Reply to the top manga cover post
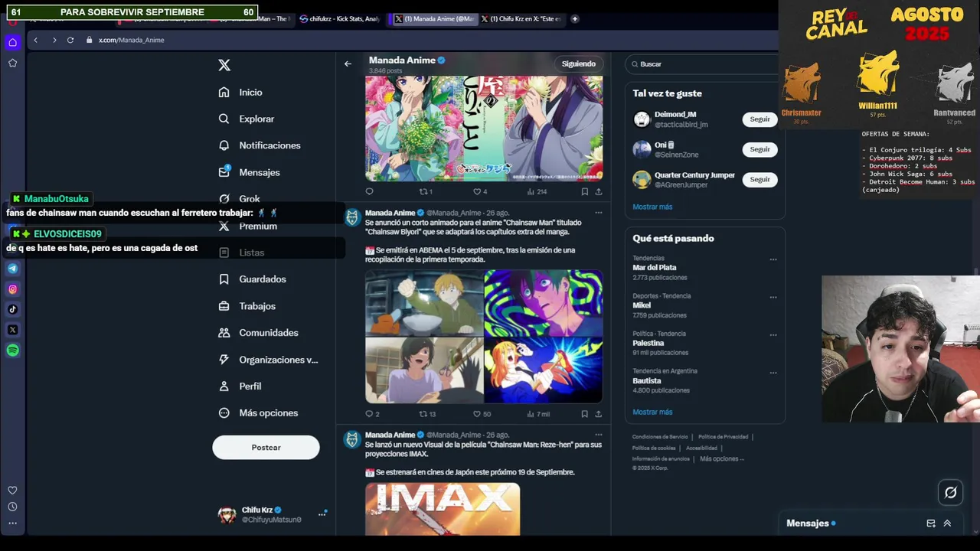 click(x=370, y=192)
